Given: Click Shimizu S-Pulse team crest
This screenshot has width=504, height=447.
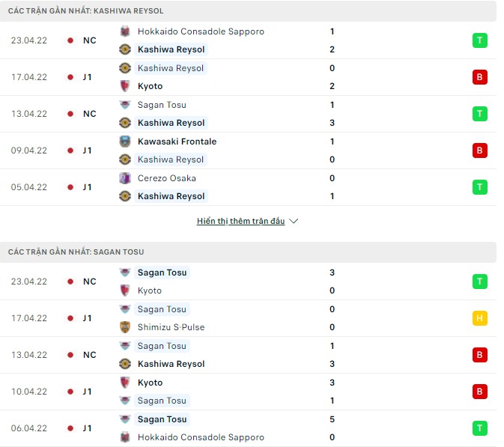Looking at the screenshot, I should [x=125, y=327].
